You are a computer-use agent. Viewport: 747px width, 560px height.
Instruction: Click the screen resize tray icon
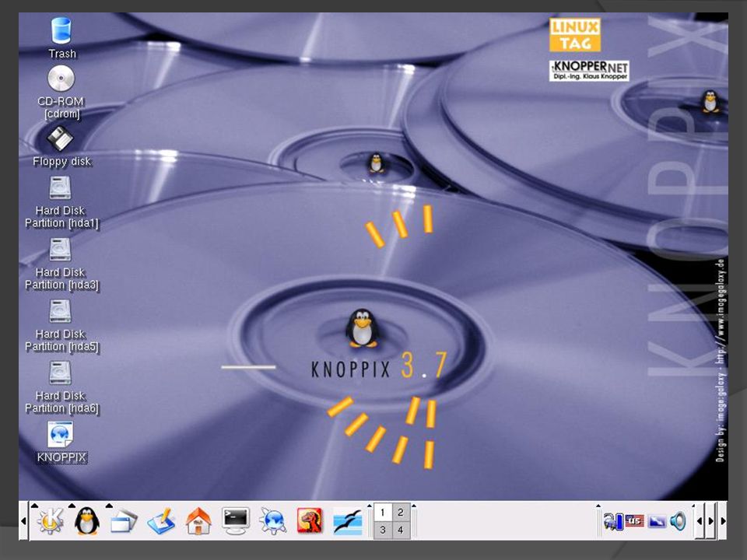657,522
